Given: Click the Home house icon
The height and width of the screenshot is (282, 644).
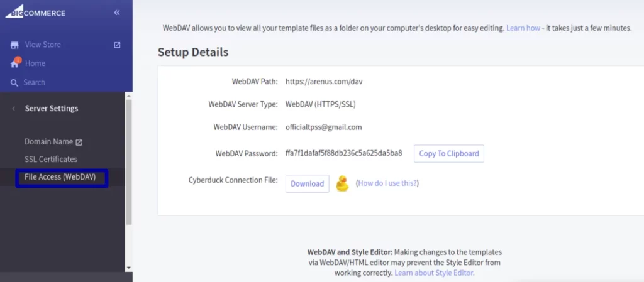Looking at the screenshot, I should coord(15,63).
